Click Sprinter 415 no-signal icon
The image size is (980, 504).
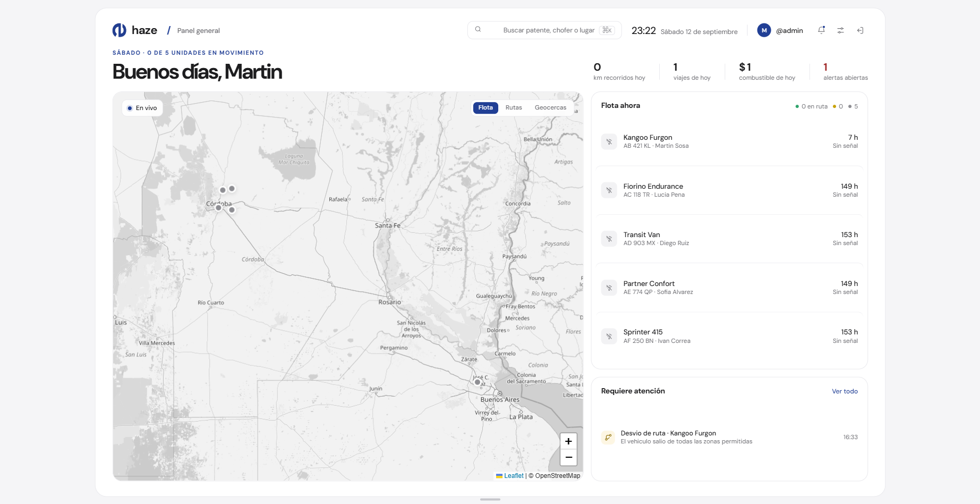point(609,336)
